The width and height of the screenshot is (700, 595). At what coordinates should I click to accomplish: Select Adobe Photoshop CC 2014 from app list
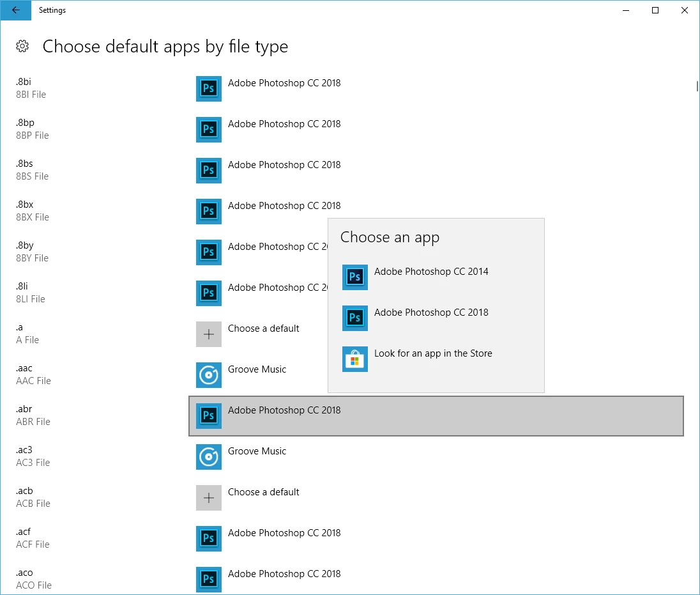[431, 272]
